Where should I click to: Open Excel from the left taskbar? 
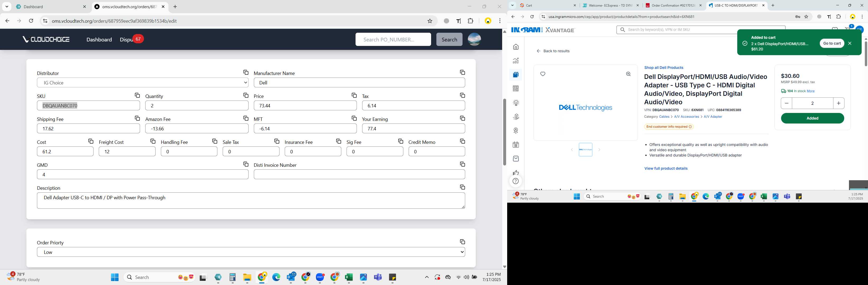(348, 277)
